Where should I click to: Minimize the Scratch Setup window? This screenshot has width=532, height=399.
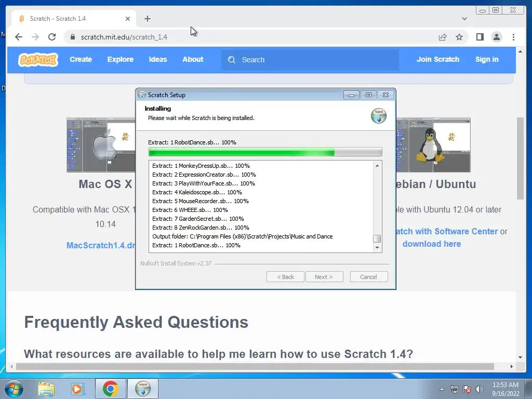point(351,95)
